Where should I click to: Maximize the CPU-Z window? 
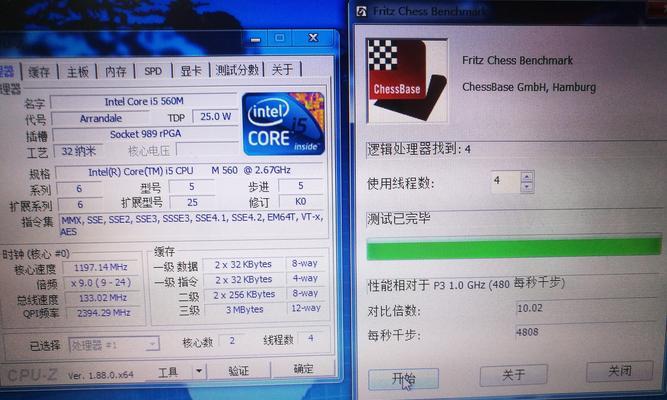pos(279,38)
